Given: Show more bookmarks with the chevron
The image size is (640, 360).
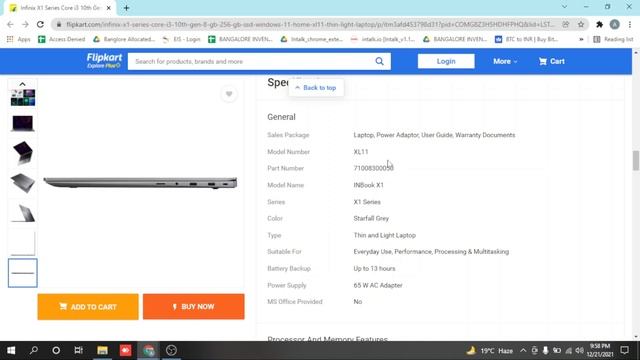Looking at the screenshot, I should tap(581, 39).
